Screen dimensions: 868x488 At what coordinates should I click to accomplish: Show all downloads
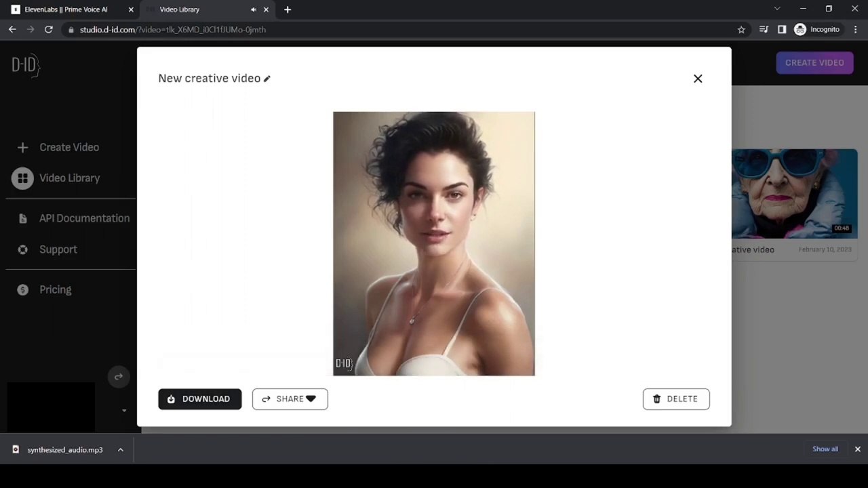coord(825,449)
